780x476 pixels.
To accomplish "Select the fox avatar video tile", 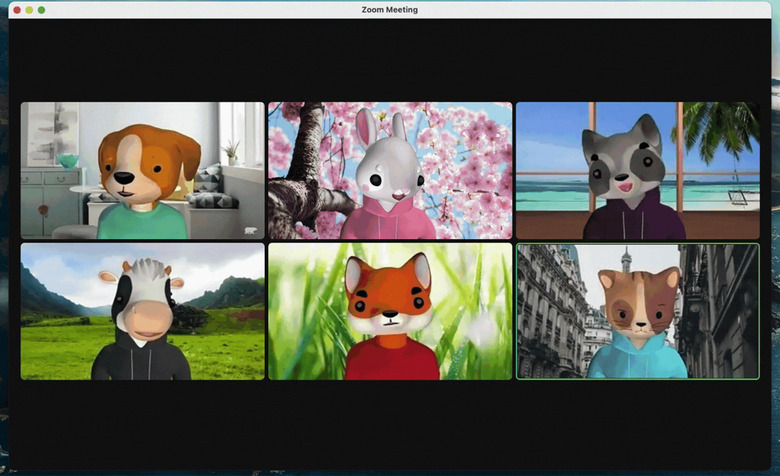I will point(389,311).
